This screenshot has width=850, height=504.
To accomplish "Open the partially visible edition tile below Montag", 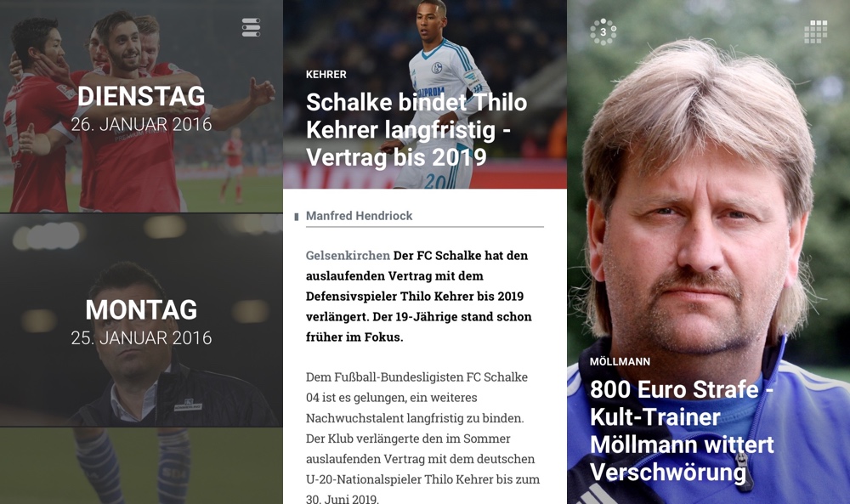I will (141, 466).
